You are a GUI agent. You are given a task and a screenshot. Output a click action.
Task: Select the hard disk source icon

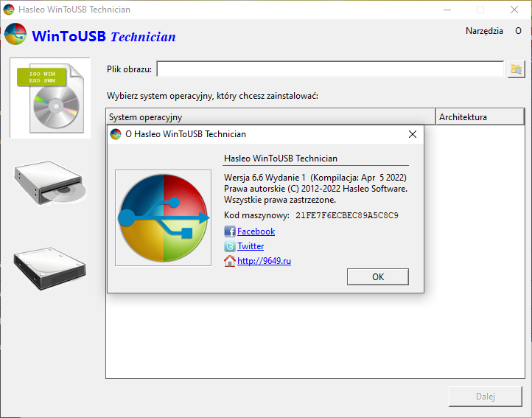(x=50, y=268)
